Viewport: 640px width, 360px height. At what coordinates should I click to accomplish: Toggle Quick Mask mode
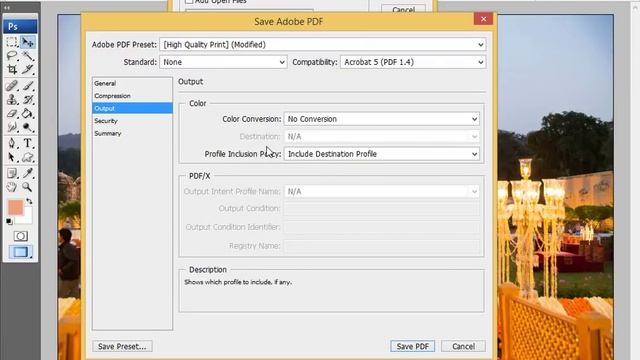point(20,236)
